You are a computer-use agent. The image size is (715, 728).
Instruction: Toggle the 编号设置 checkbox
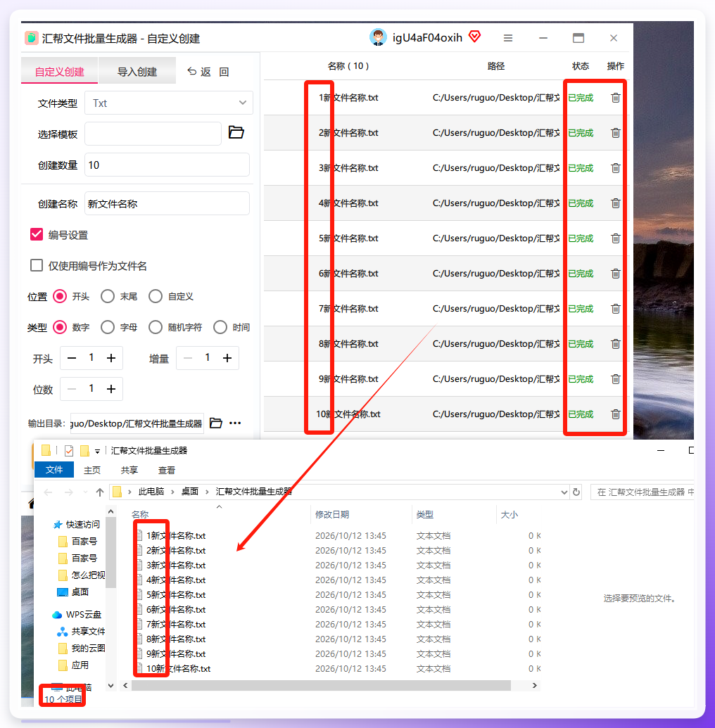click(x=37, y=234)
